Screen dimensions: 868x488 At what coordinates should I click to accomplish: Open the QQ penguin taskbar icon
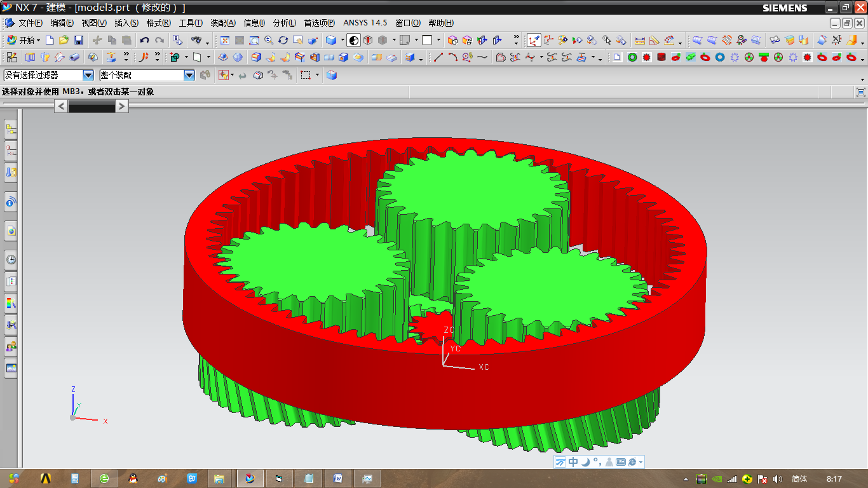coord(133,478)
